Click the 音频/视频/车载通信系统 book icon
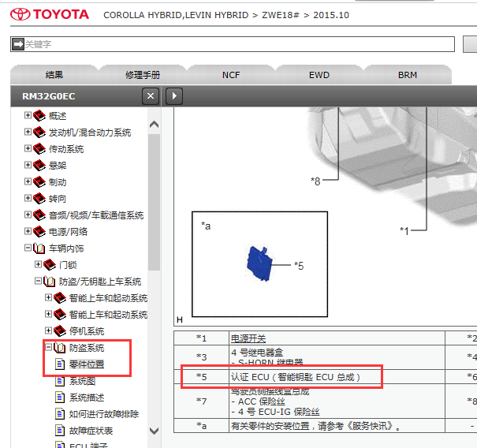 coord(39,215)
